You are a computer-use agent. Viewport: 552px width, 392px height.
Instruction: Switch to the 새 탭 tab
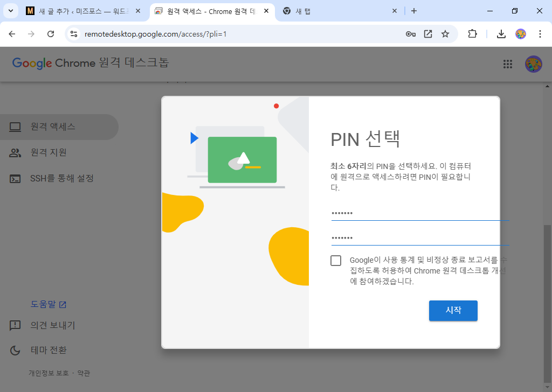[341, 11]
